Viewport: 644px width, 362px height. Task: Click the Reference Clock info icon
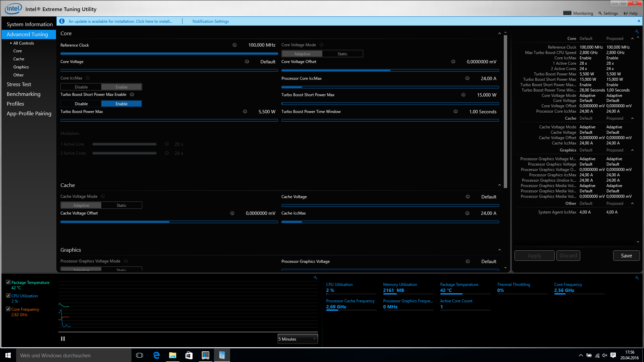coord(234,45)
